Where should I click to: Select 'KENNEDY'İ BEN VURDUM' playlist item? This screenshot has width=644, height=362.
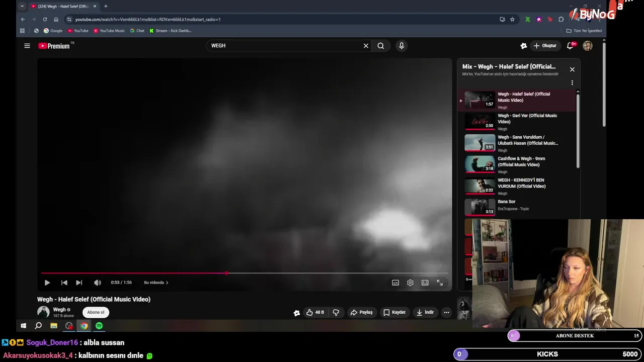coord(518,186)
